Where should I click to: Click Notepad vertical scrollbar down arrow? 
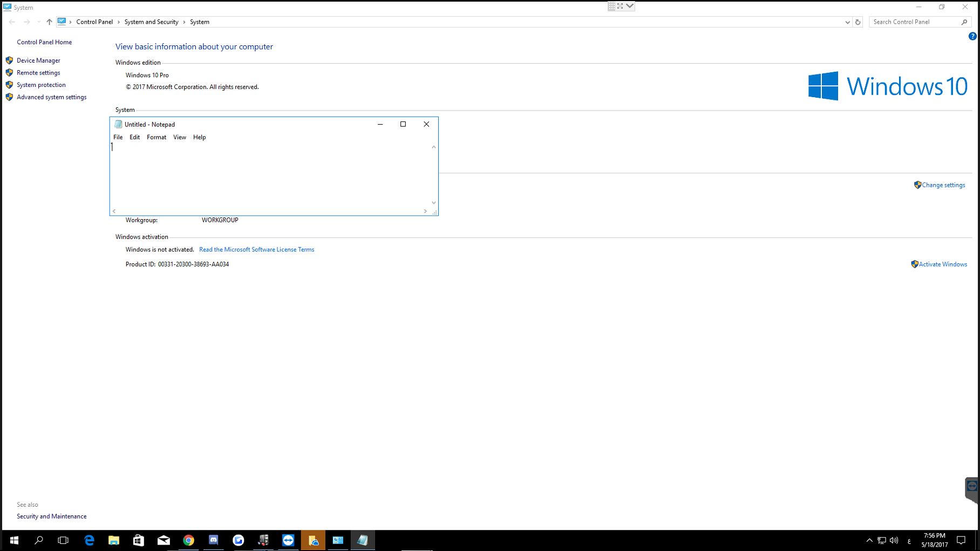point(433,203)
